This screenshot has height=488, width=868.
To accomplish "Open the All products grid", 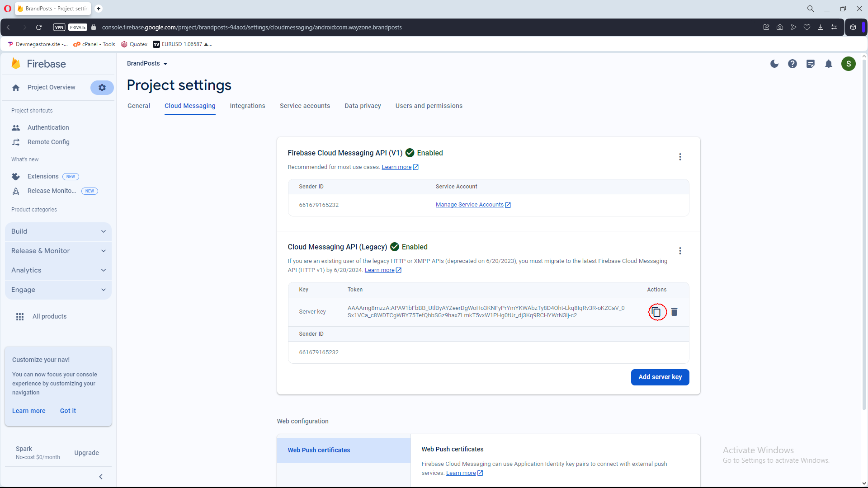I will point(41,316).
